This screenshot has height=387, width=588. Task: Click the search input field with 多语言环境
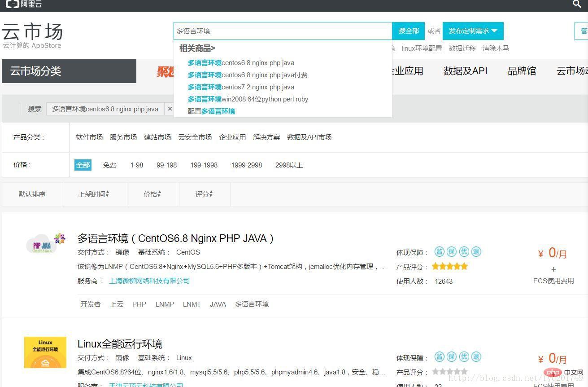click(x=283, y=31)
